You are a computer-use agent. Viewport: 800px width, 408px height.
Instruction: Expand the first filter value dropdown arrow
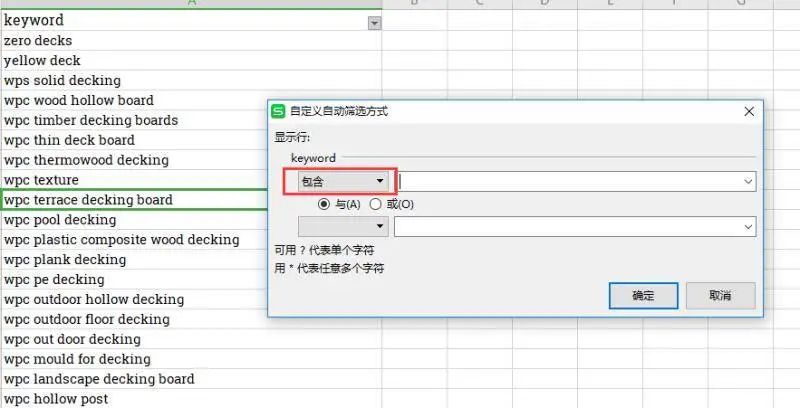click(x=748, y=181)
